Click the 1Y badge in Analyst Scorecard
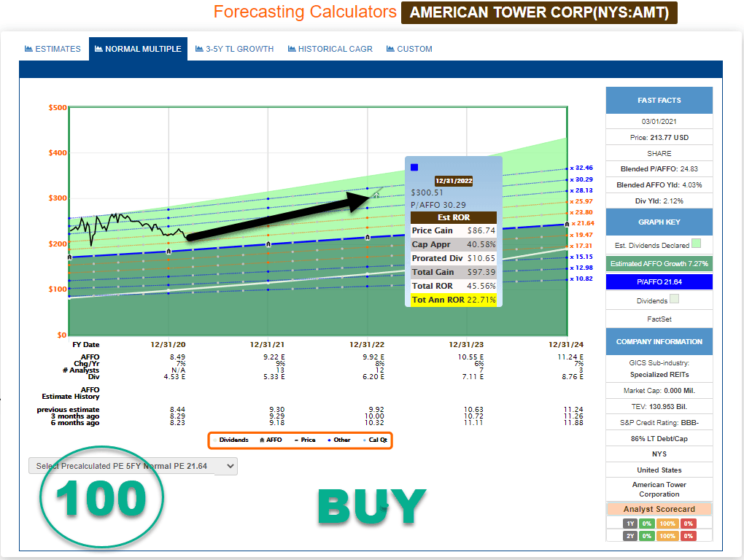Image resolution: width=744 pixels, height=560 pixels. point(630,524)
